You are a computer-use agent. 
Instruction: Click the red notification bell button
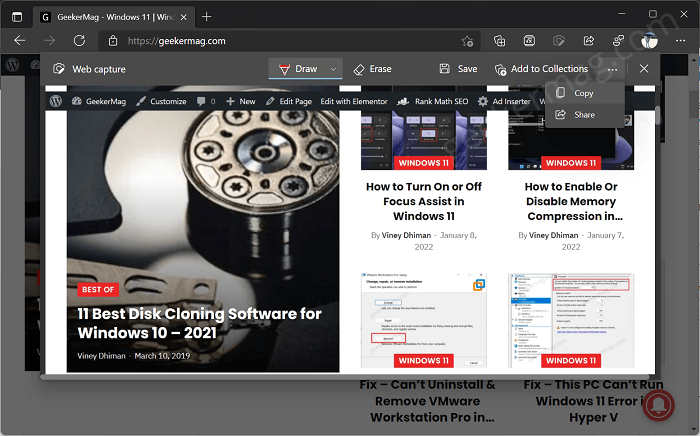[658, 405]
